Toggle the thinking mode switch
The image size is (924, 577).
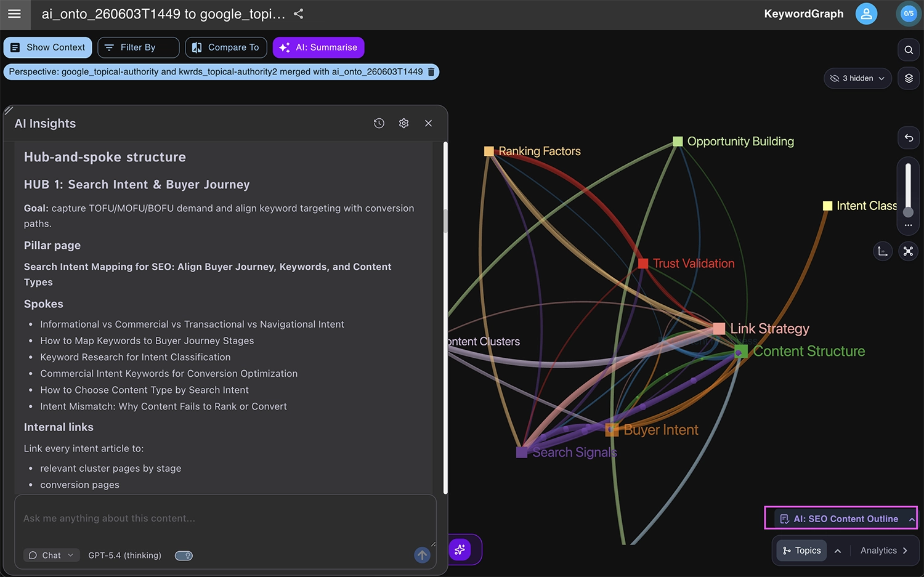coord(184,555)
